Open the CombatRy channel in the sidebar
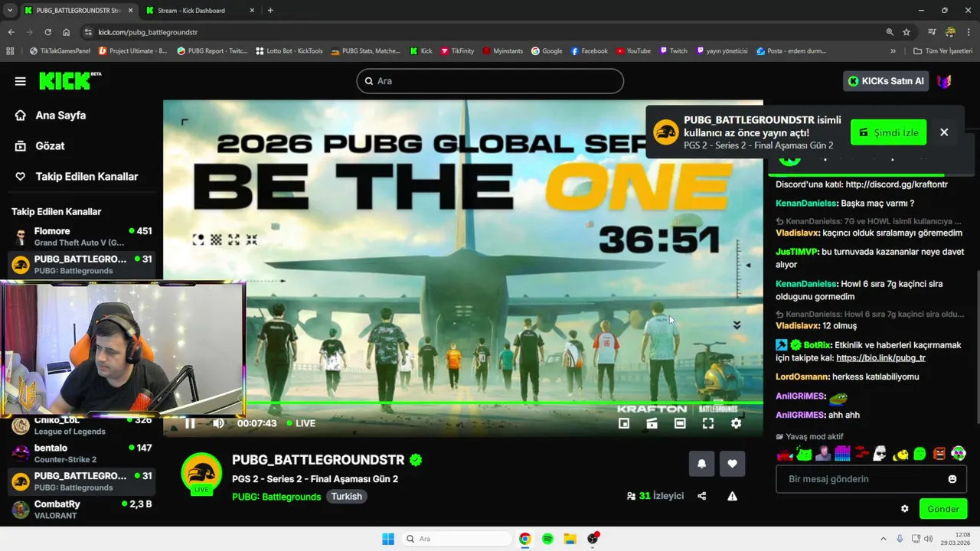The height and width of the screenshot is (551, 980). point(81,510)
